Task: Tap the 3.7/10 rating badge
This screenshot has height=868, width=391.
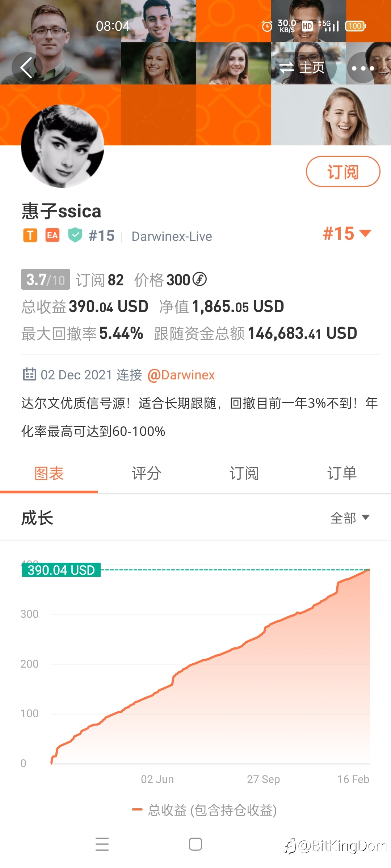Action: pos(46,279)
